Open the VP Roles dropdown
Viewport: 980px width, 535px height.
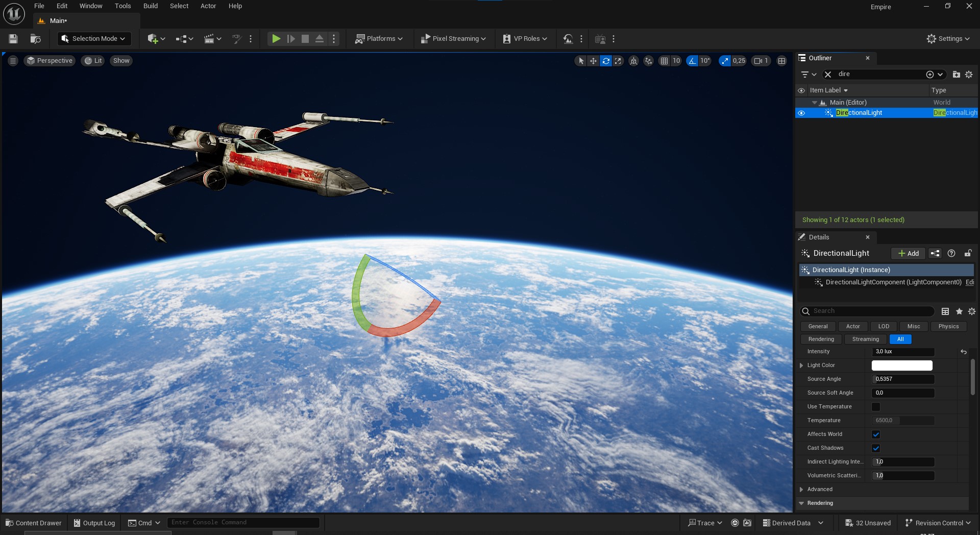click(x=525, y=39)
